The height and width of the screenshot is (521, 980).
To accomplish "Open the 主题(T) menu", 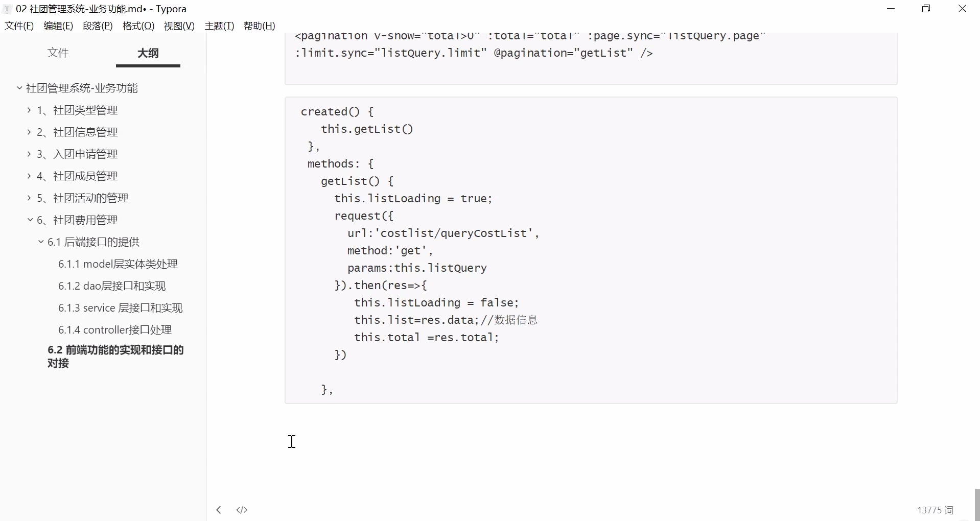I will (x=219, y=26).
